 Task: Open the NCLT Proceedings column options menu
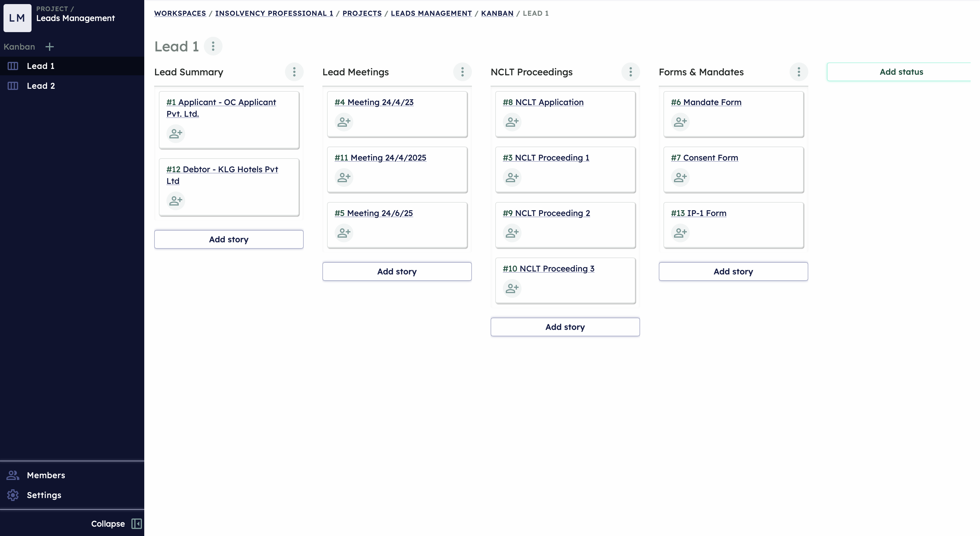pos(630,72)
